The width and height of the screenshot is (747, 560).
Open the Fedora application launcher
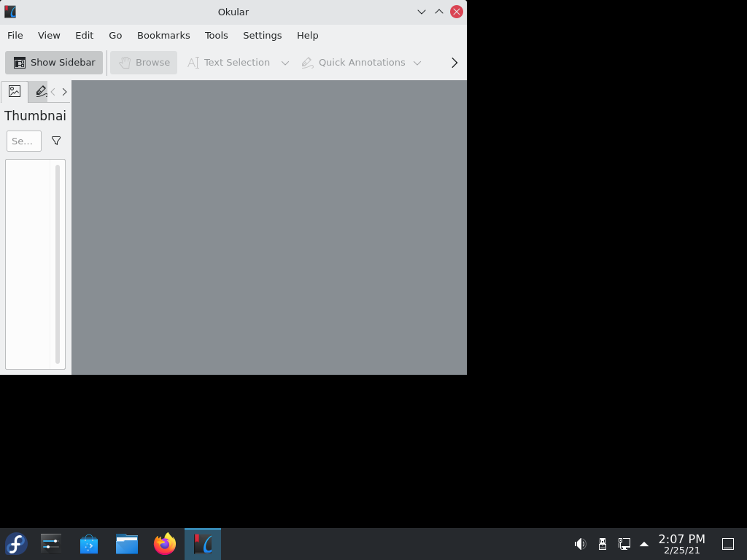(x=16, y=544)
